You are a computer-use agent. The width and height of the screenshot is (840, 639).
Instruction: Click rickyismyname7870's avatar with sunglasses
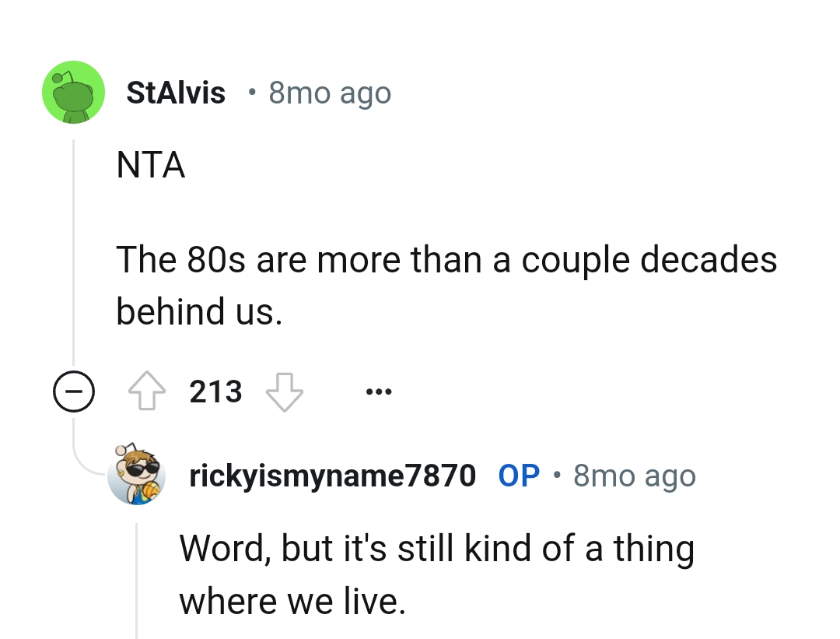point(137,476)
